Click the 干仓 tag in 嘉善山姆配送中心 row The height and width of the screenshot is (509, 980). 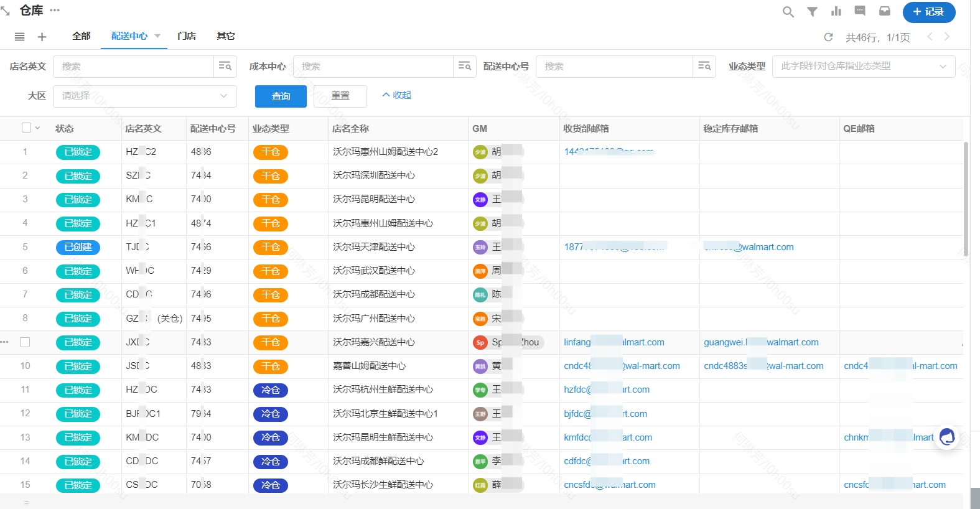(271, 367)
